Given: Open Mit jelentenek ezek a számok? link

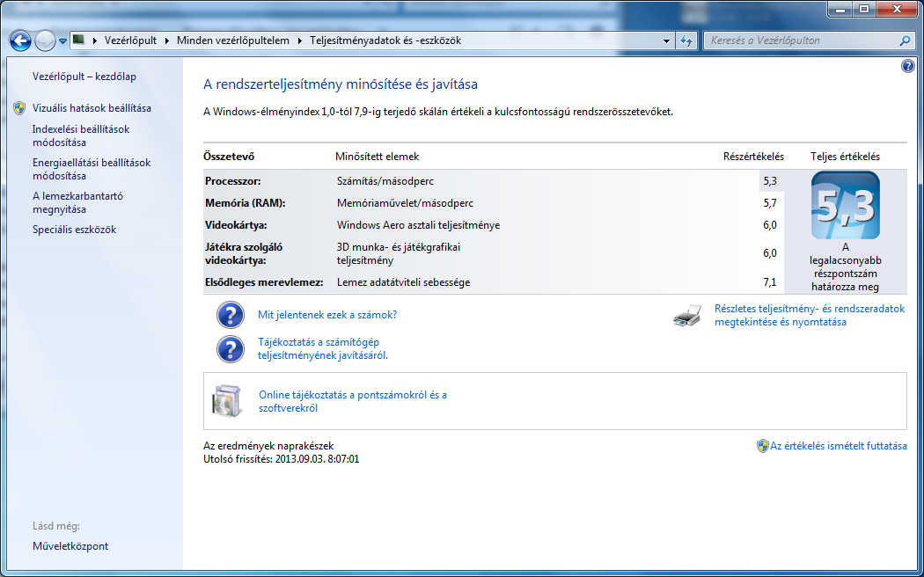Looking at the screenshot, I should click(327, 315).
